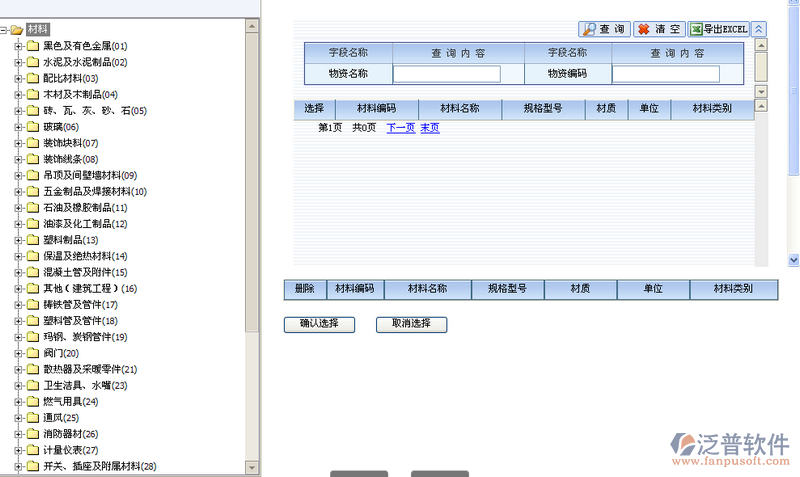Click the page vertical scrollbar thumb
This screenshot has height=477, width=800.
794,89
